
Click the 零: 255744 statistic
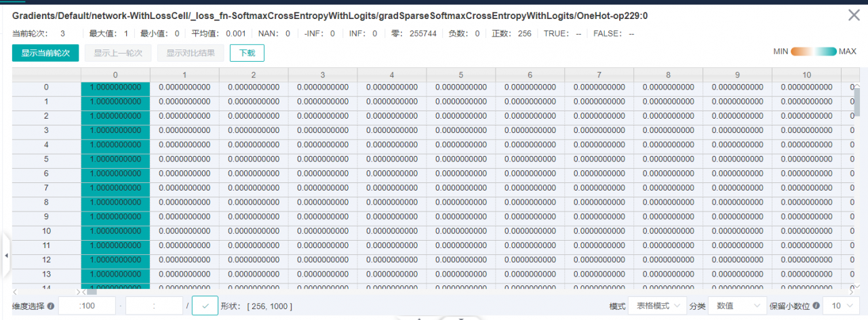(414, 33)
